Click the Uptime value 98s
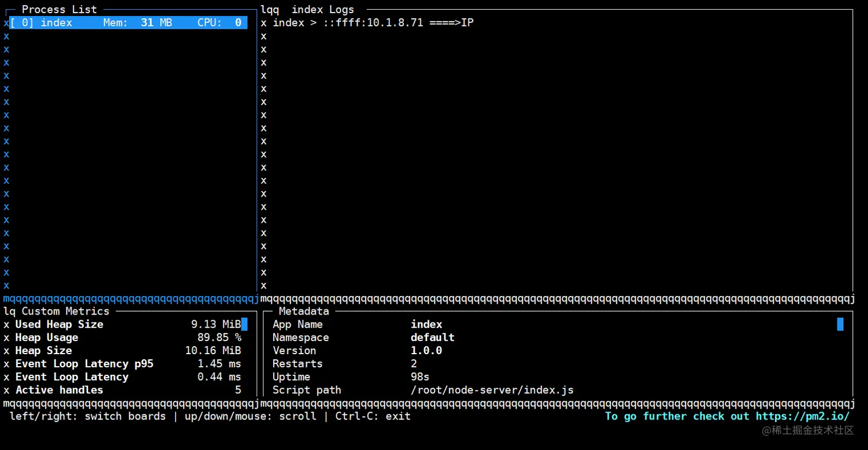The width and height of the screenshot is (868, 450). (x=420, y=377)
